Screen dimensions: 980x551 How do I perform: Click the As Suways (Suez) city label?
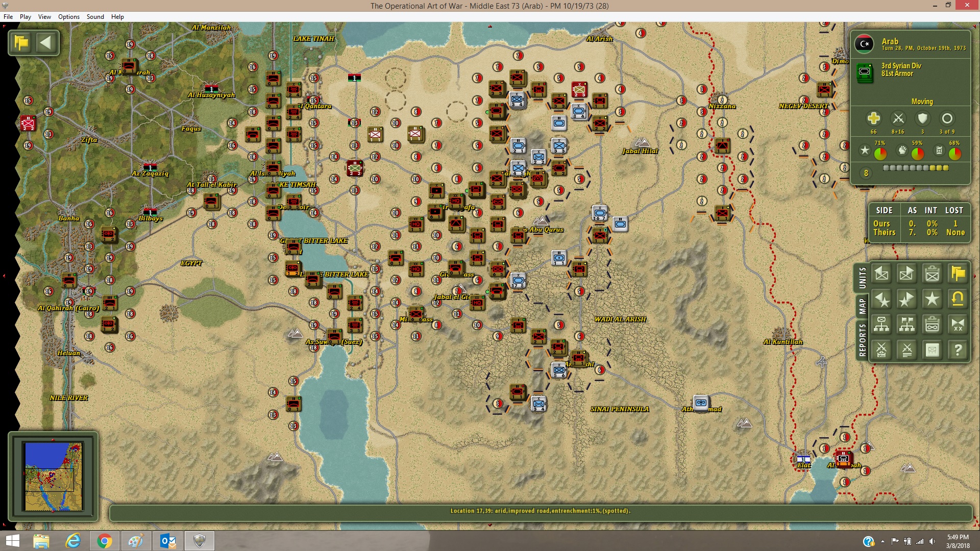(x=334, y=342)
